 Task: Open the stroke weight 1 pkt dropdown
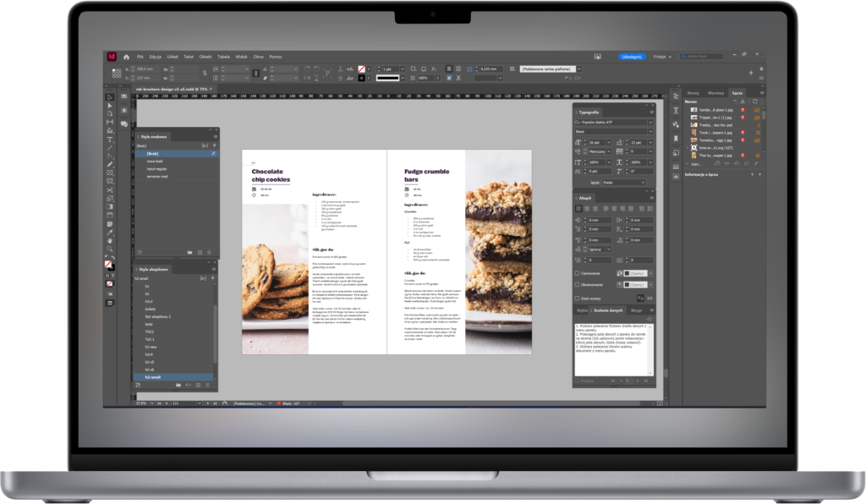[403, 69]
